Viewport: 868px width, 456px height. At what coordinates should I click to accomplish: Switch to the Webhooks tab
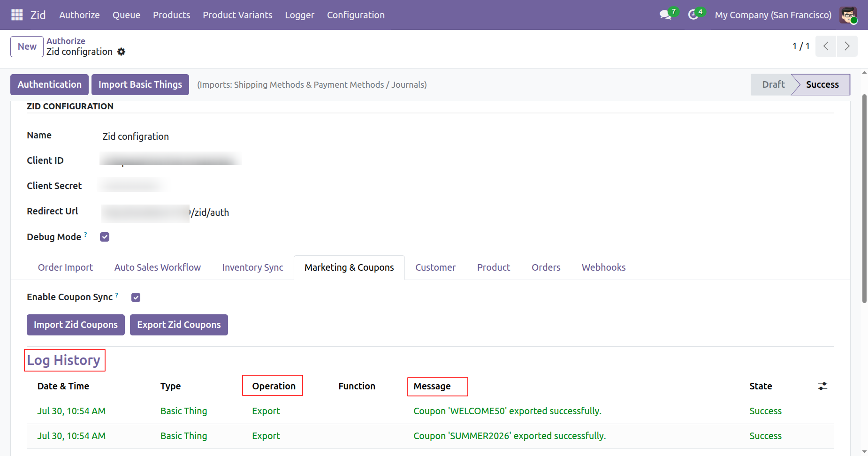pos(603,267)
